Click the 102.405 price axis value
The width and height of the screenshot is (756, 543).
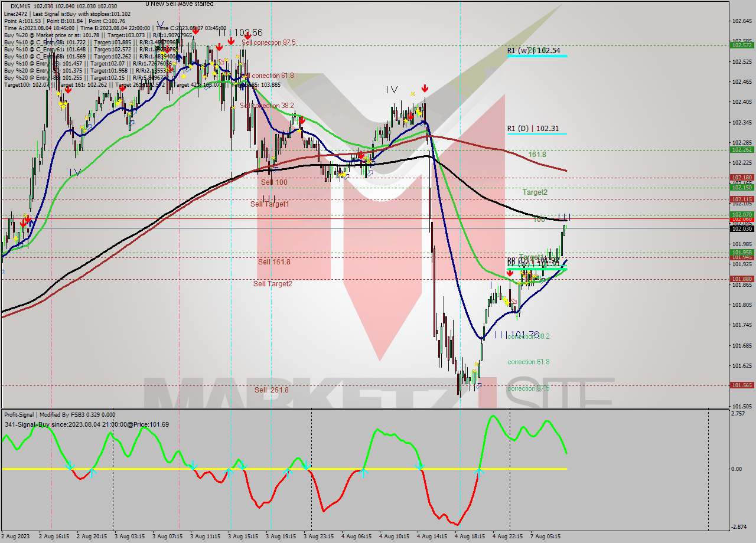click(x=742, y=102)
